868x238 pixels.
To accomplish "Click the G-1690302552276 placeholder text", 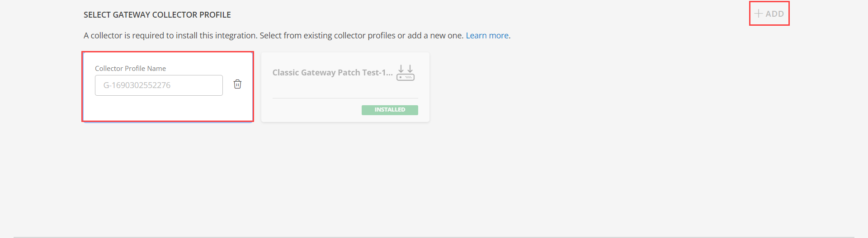I will click(137, 85).
